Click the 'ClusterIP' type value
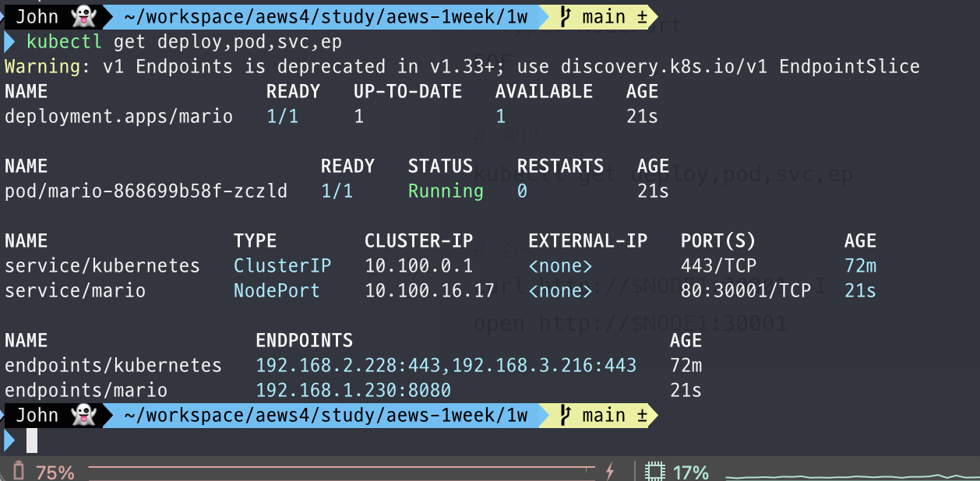980x481 pixels. tap(282, 265)
